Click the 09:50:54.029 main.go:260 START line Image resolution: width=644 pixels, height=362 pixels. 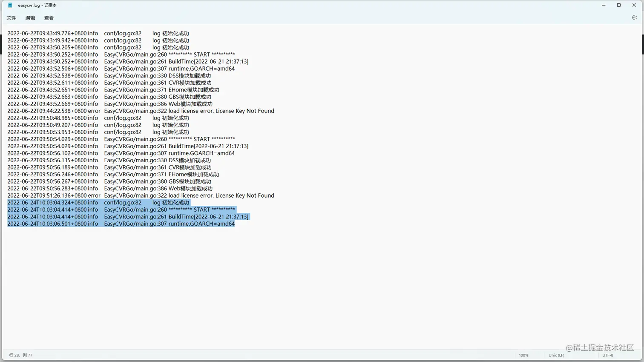[x=121, y=139]
